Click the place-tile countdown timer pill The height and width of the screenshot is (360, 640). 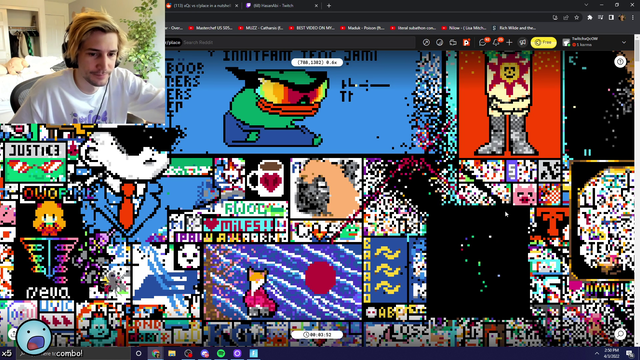[x=317, y=334]
